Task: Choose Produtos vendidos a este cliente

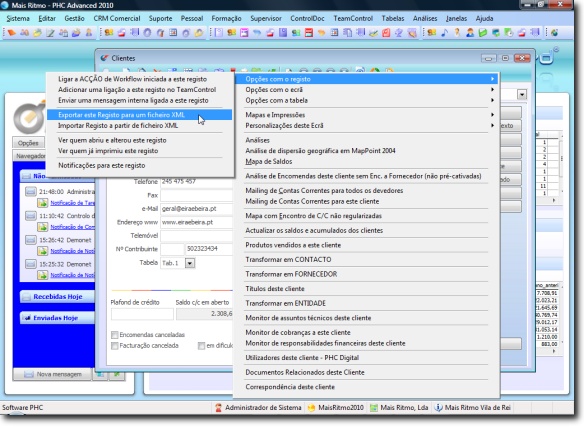Action: click(x=293, y=245)
